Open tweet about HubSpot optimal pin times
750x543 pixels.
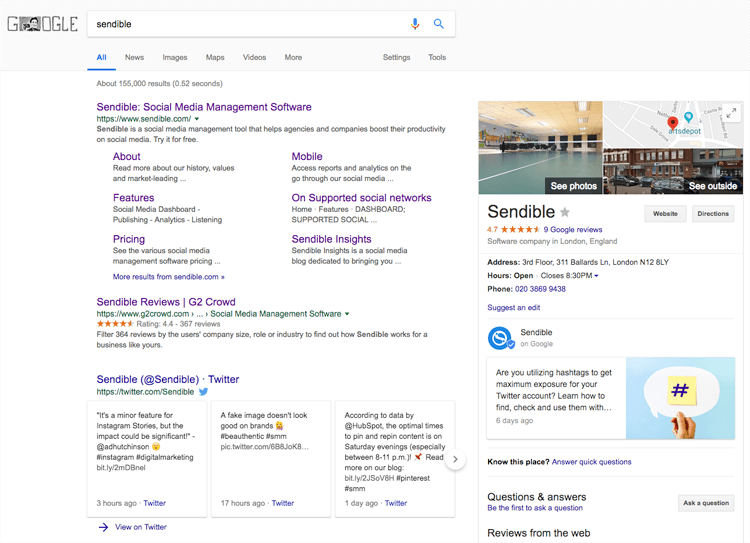coord(395,459)
